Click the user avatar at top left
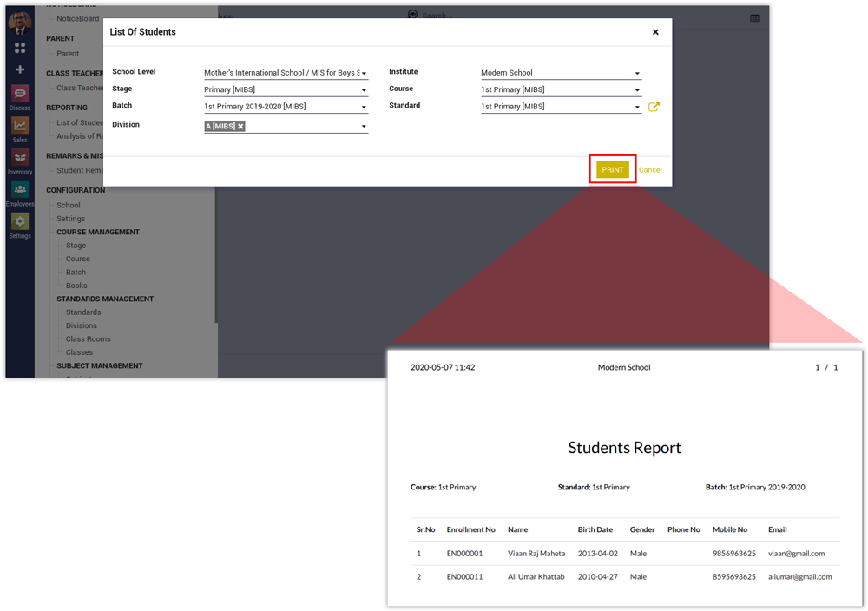This screenshot has width=868, height=611. 20,23
